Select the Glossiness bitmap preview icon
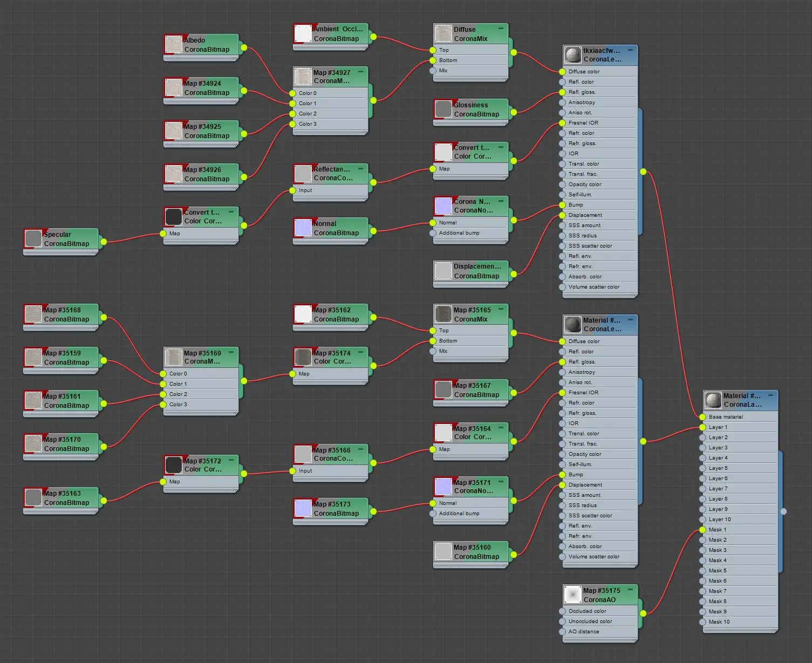The width and height of the screenshot is (812, 663). click(443, 109)
